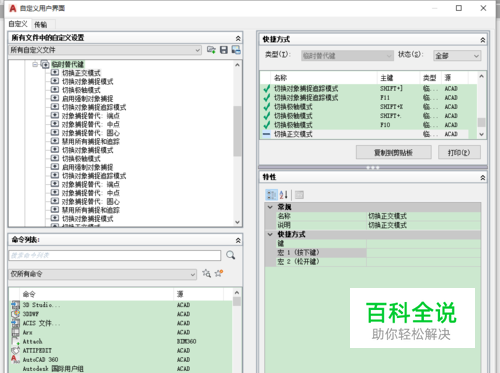500x373 pixels.
Task: Open the 状态 dropdown showing 全部
Action: click(457, 56)
